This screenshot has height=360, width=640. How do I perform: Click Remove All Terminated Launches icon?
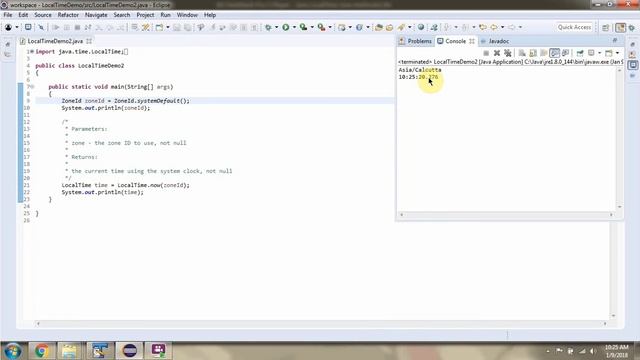[x=508, y=53]
